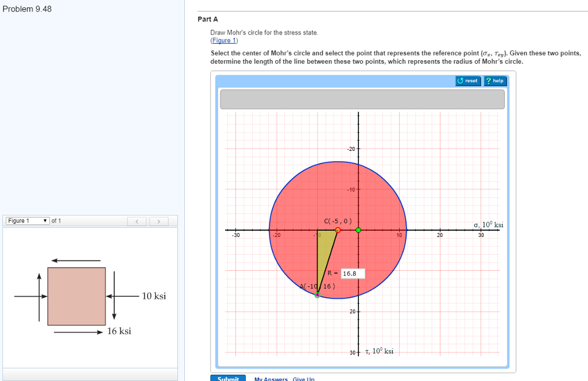The width and height of the screenshot is (588, 381).
Task: Click the blue circle outline
Action: point(338,162)
